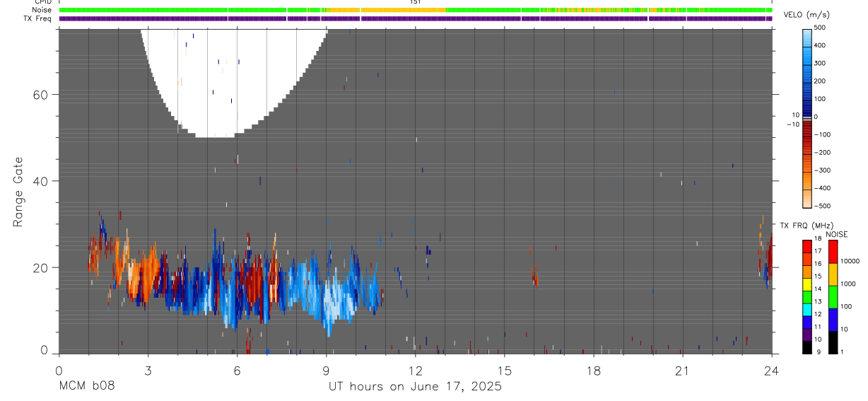Image resolution: width=868 pixels, height=401 pixels.
Task: Pick the blue 11-12 MHz frequency swatch
Action: (x=807, y=322)
